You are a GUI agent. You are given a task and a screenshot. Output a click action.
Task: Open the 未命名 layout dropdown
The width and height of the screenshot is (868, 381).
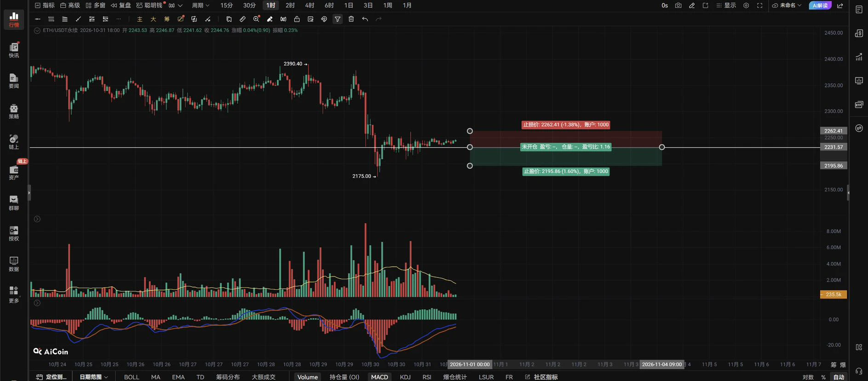coord(787,6)
